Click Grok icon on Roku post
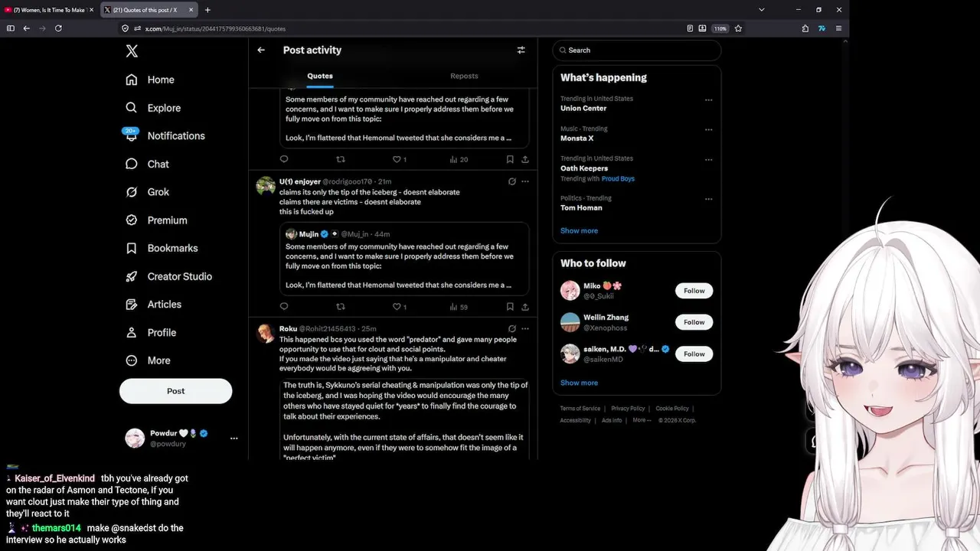This screenshot has width=980, height=551. [512, 328]
